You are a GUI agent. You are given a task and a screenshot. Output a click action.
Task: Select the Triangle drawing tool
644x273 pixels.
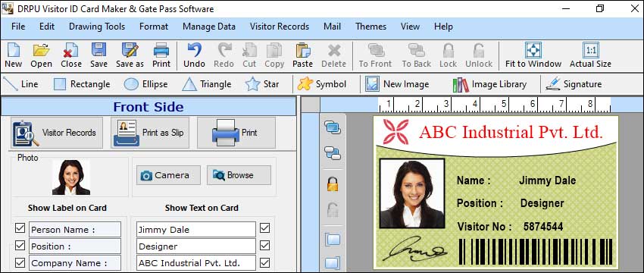click(x=207, y=84)
